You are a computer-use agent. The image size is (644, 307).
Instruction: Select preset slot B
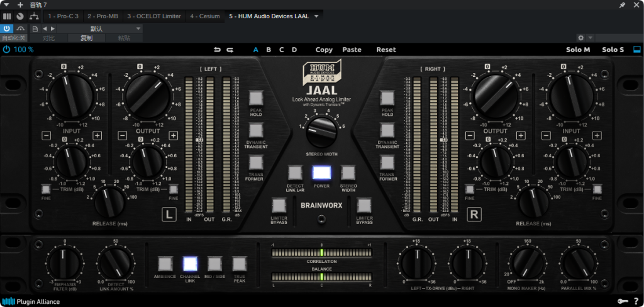pyautogui.click(x=269, y=50)
